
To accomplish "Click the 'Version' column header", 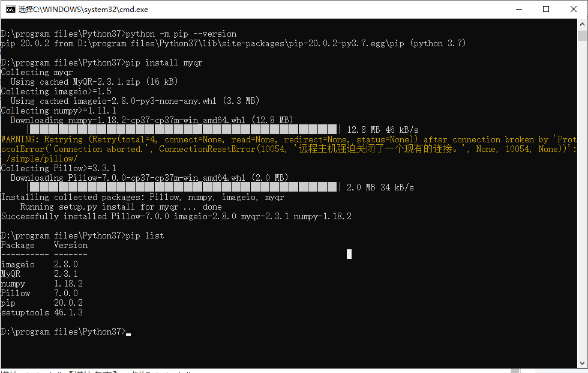I will pyautogui.click(x=71, y=246).
